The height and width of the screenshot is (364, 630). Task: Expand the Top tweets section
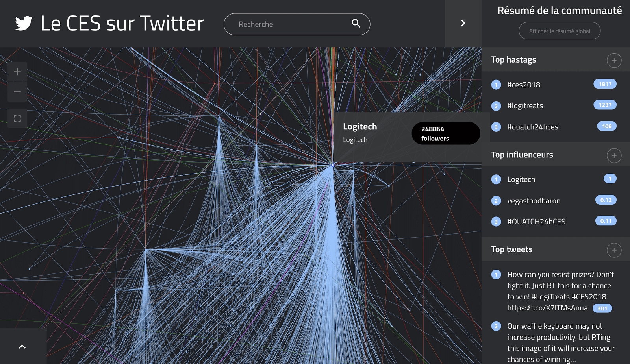614,250
